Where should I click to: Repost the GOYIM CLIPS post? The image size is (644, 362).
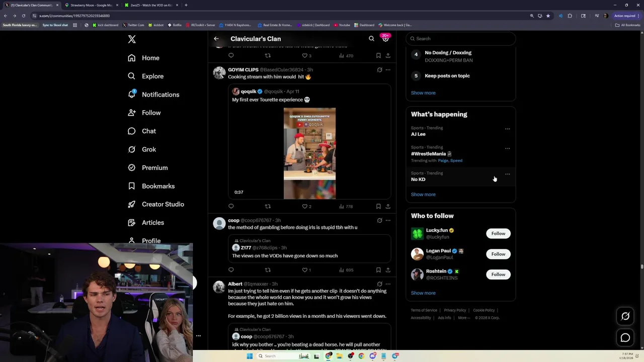coord(268,206)
